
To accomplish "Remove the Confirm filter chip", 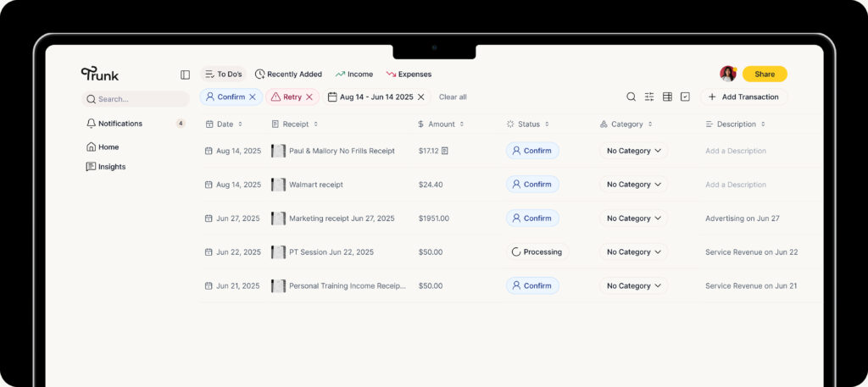I will coord(253,97).
